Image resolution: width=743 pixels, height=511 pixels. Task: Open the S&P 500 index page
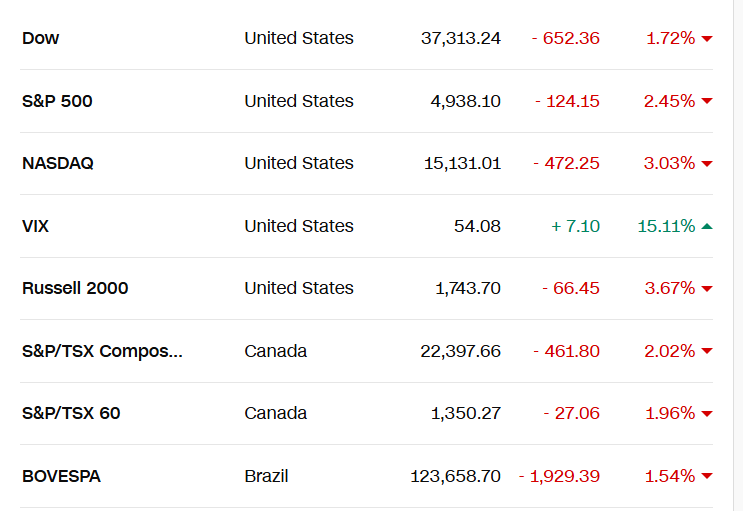tap(57, 101)
